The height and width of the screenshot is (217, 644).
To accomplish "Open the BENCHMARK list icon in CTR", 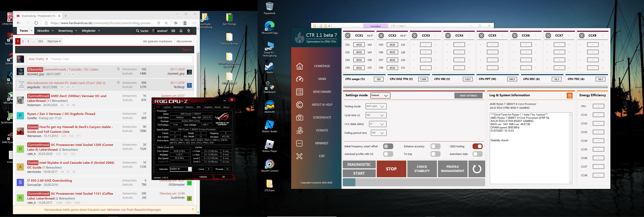I will point(299,92).
